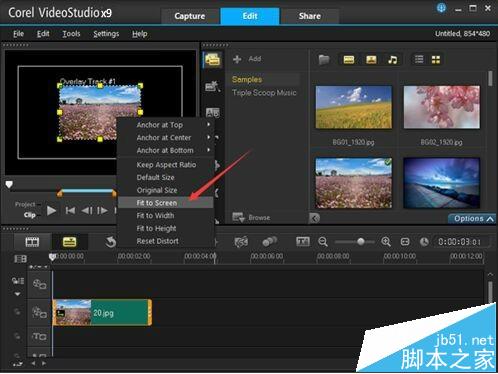Adjust the timeline zoom slider
498x374 pixels.
[x=360, y=242]
